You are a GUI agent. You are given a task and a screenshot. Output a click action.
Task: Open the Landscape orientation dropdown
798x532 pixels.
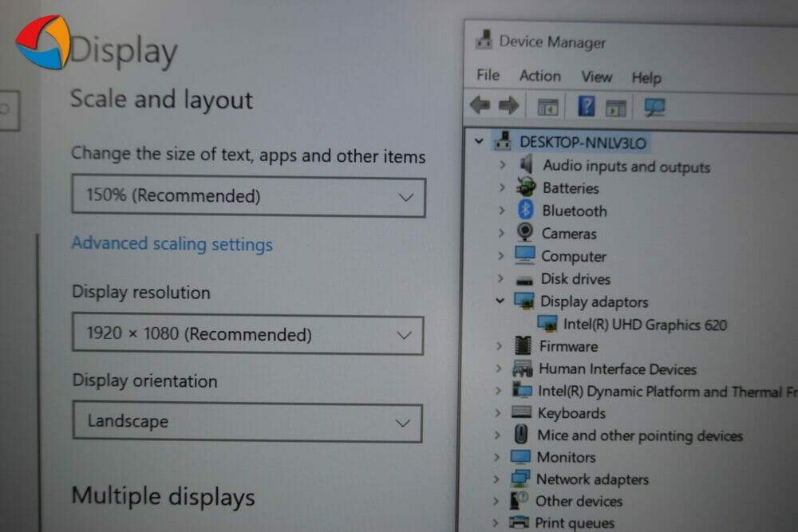[x=247, y=422]
